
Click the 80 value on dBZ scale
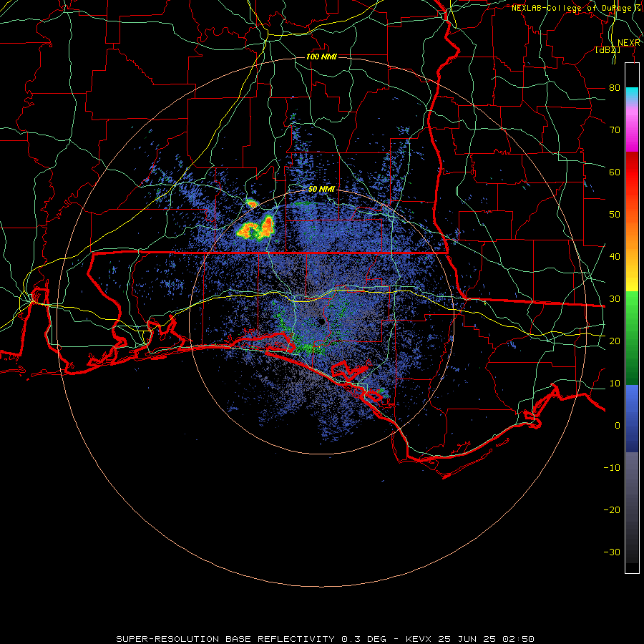615,87
